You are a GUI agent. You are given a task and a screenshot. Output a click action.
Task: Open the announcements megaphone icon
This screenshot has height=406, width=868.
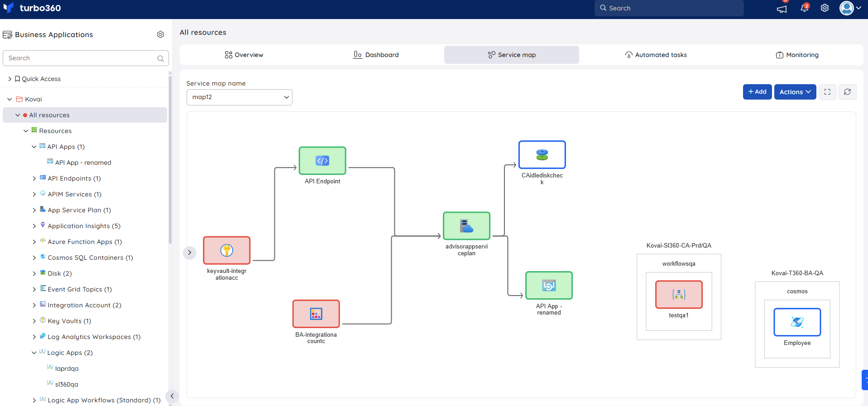(x=782, y=9)
